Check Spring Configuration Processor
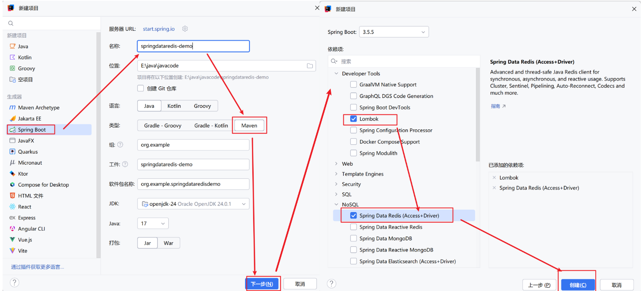This screenshot has width=644, height=291. pos(353,130)
